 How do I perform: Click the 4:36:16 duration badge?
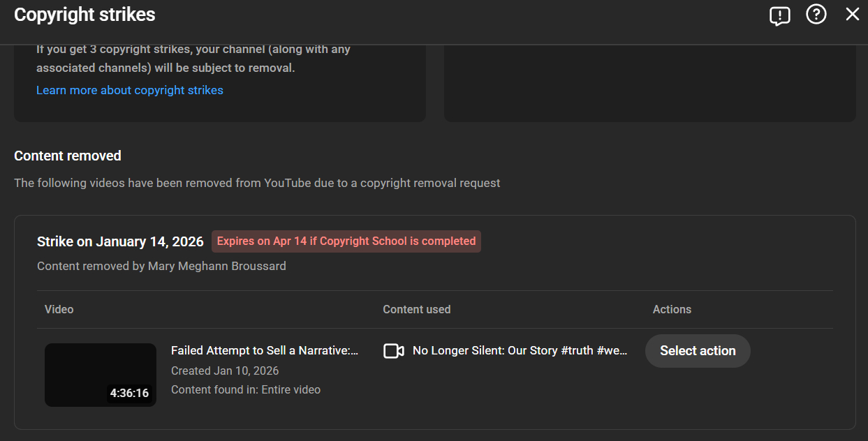pos(129,393)
